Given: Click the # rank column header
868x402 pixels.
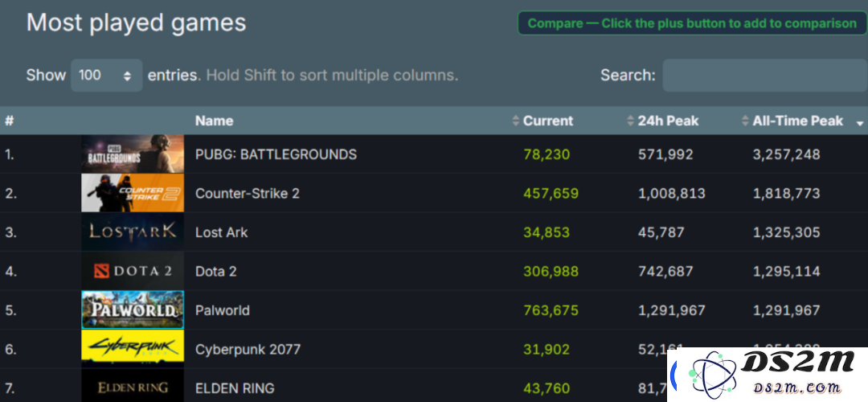Looking at the screenshot, I should point(10,121).
